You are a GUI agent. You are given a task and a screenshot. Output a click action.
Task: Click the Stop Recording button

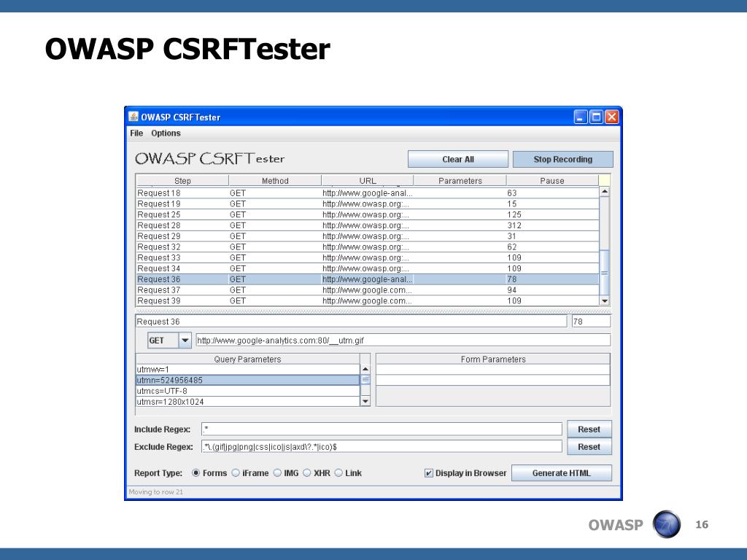(x=562, y=160)
